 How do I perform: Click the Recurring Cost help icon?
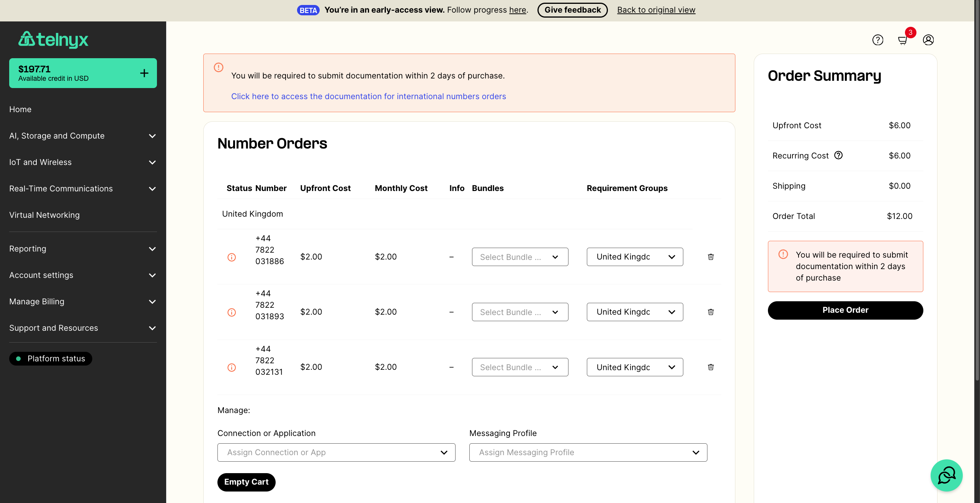tap(838, 155)
